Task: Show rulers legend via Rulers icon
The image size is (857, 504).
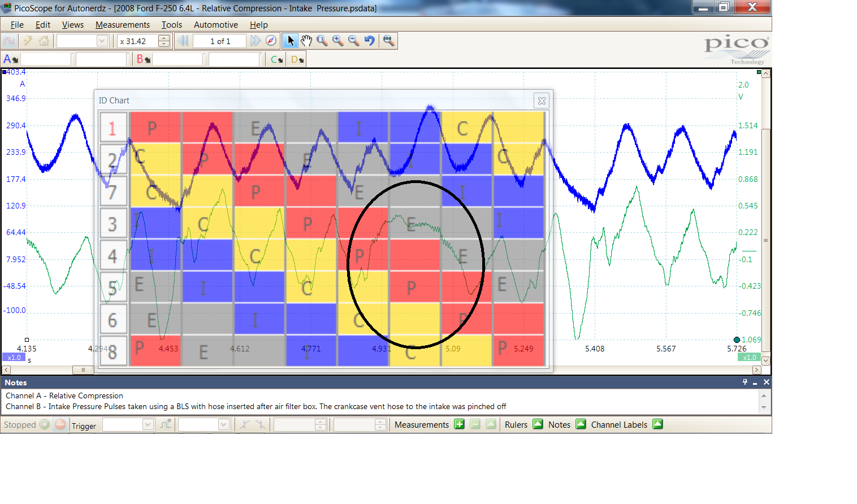Action: (538, 424)
